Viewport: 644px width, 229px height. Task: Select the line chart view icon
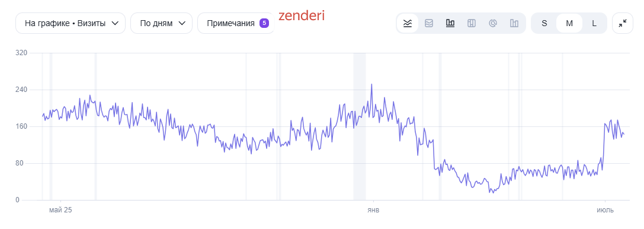pos(408,23)
